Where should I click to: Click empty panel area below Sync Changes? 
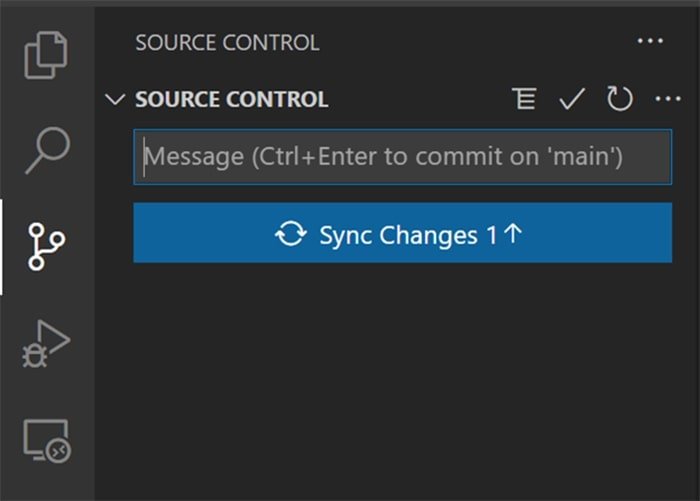pos(400,380)
